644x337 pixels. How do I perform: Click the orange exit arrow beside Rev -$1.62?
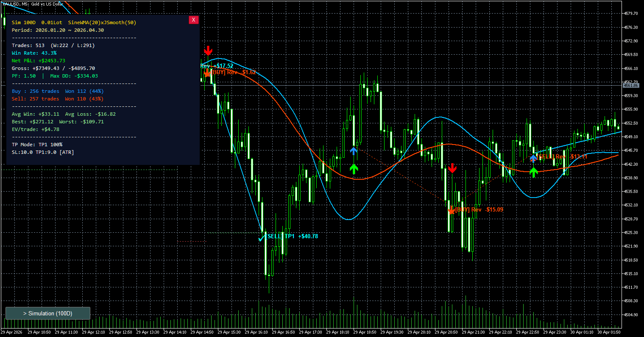(207, 72)
